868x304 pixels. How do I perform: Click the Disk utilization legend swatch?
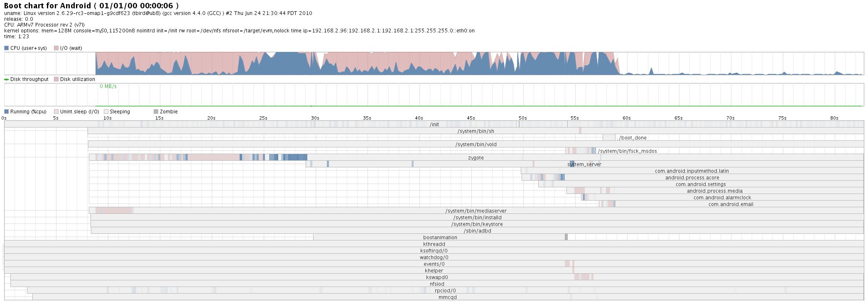[x=56, y=79]
